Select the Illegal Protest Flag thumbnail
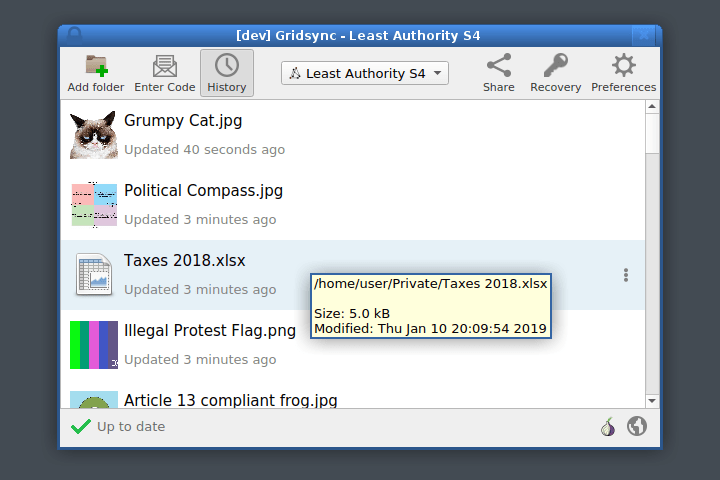 (x=94, y=345)
